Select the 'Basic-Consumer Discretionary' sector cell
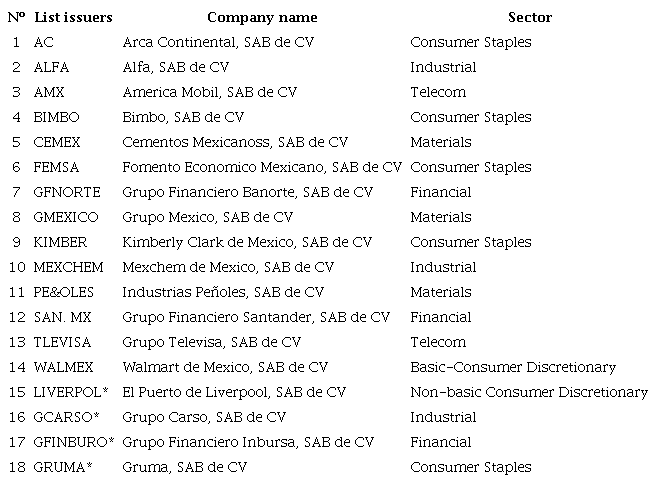Viewport: 657px width, 483px height. [x=513, y=367]
